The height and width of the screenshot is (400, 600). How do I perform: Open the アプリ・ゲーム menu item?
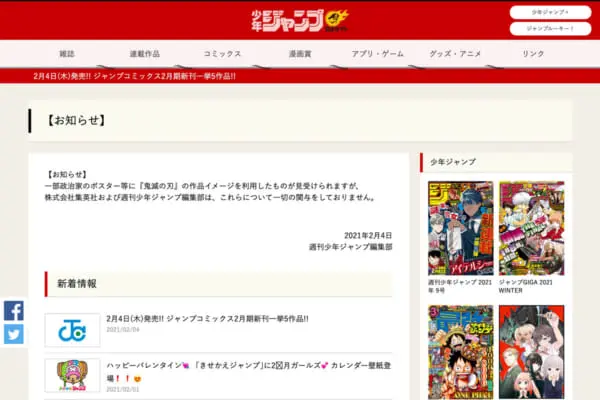(378, 54)
